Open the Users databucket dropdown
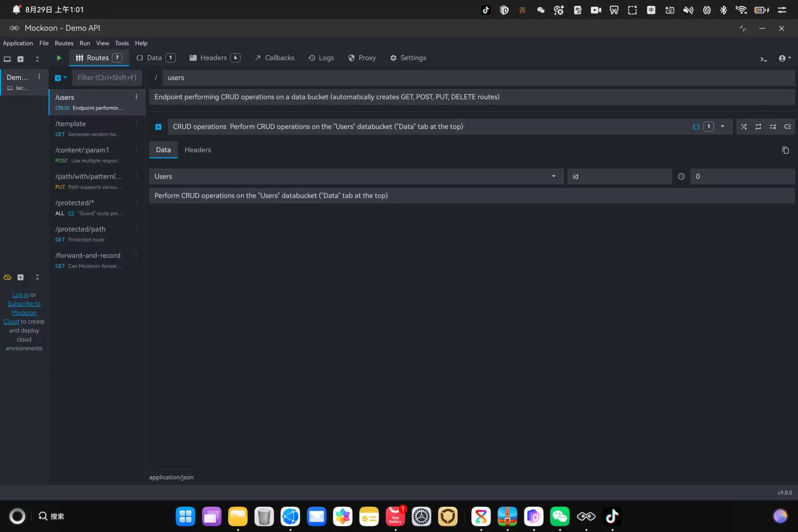Screen dimensions: 798x532 tap(356, 177)
